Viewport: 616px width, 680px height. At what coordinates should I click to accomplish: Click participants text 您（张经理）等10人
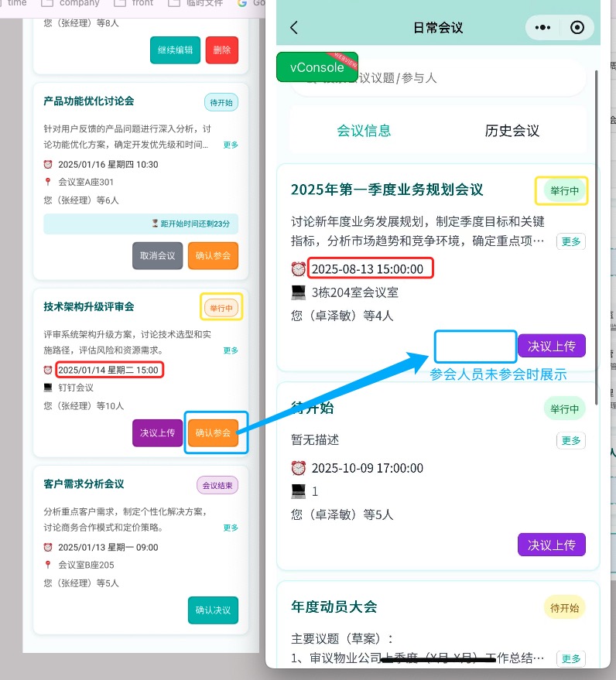84,406
